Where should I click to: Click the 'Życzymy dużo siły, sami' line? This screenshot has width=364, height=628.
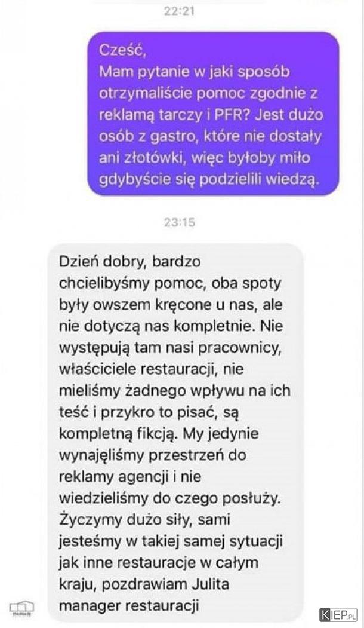click(x=144, y=519)
